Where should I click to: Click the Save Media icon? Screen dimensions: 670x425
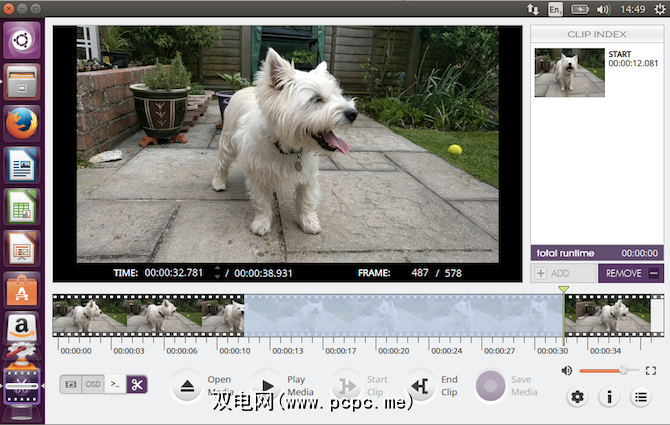point(490,386)
